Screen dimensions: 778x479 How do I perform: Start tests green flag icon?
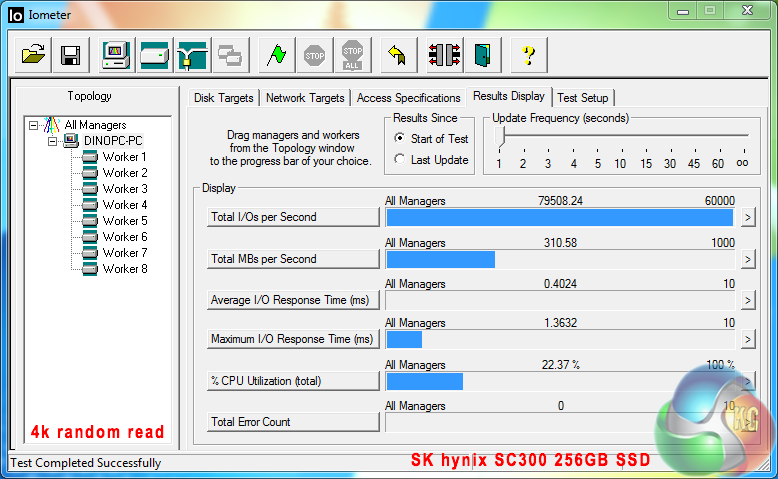(276, 55)
